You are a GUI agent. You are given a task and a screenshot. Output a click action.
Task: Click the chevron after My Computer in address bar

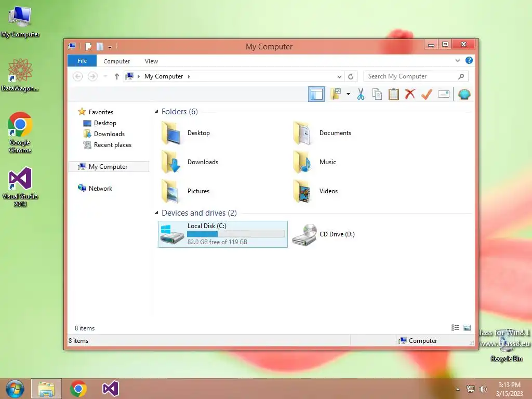(189, 76)
